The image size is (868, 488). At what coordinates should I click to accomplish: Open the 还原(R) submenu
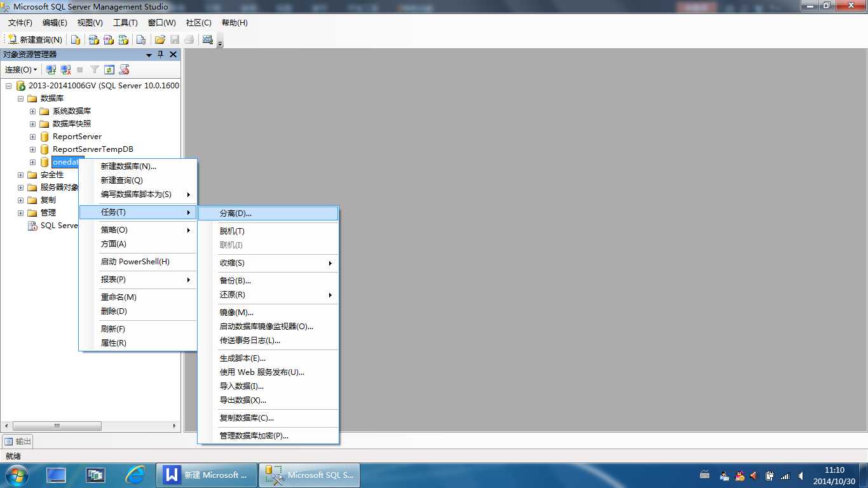pos(268,295)
